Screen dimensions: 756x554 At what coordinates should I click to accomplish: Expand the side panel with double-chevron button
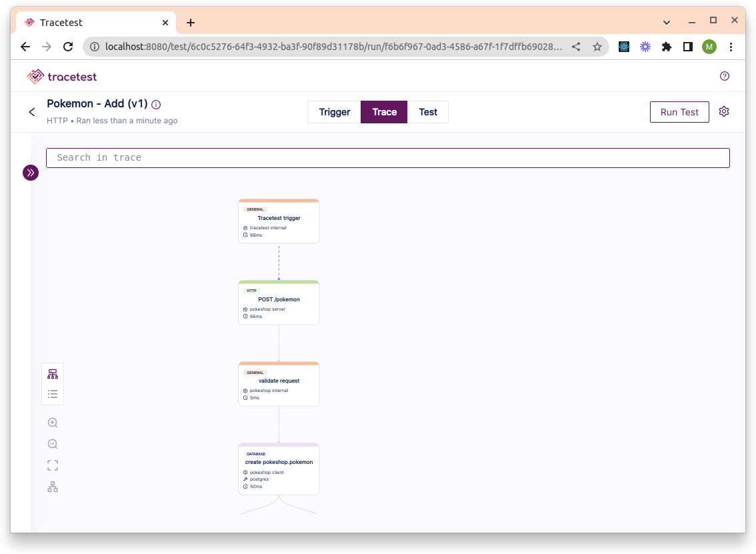pos(31,173)
